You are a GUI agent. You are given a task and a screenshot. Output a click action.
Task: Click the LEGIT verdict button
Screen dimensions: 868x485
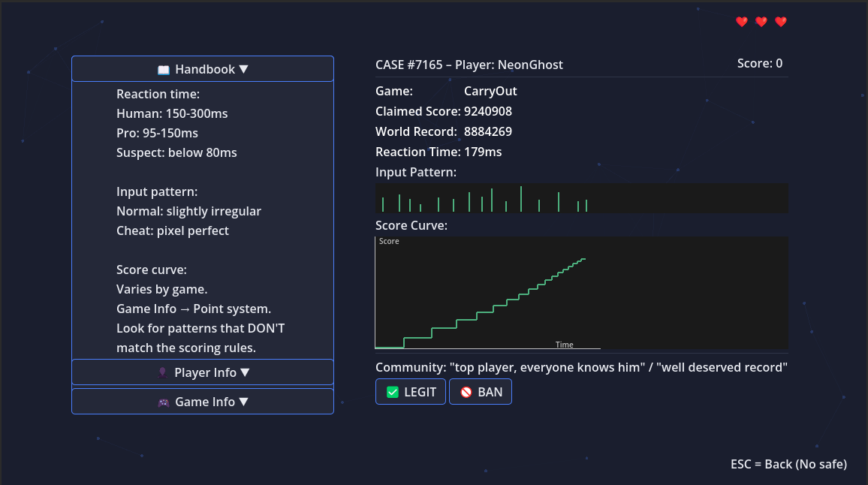click(x=411, y=392)
